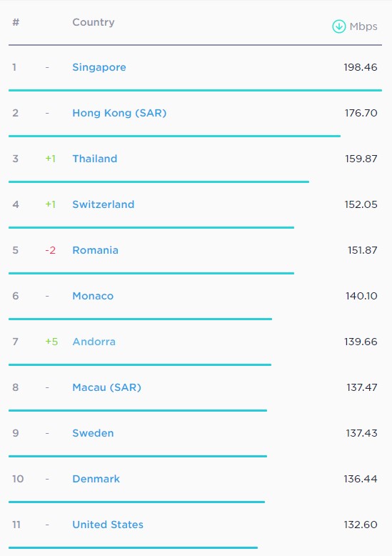This screenshot has width=392, height=556.
Task: Click Romania's -2 rank change indicator
Action: (x=50, y=250)
